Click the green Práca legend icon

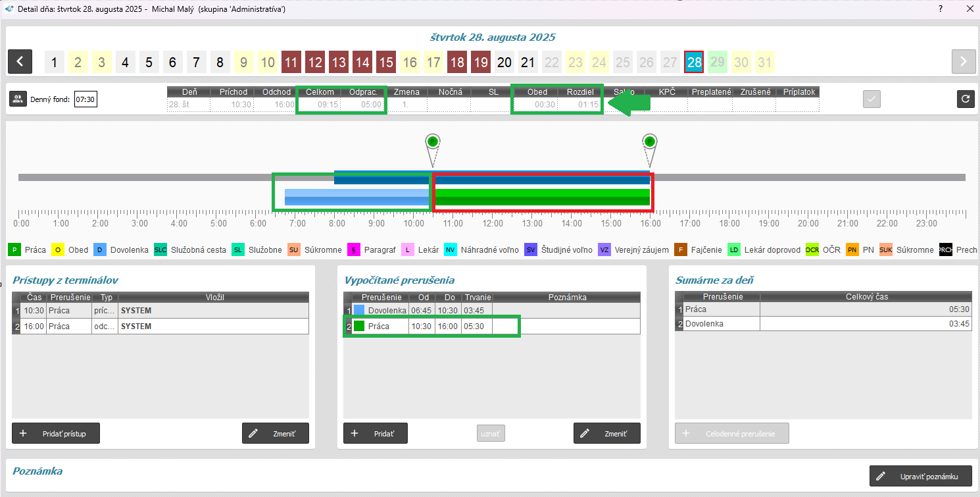pos(14,250)
